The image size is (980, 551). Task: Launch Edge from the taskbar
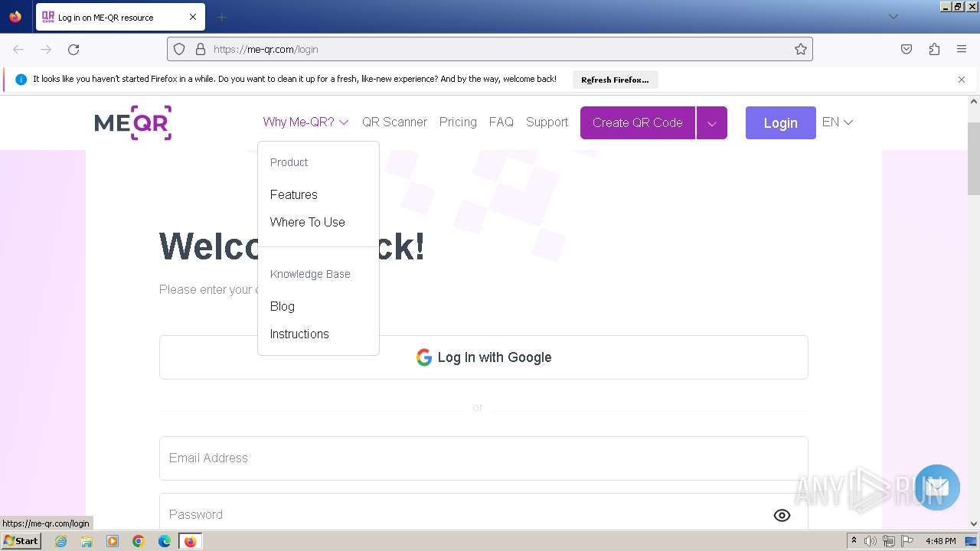165,541
